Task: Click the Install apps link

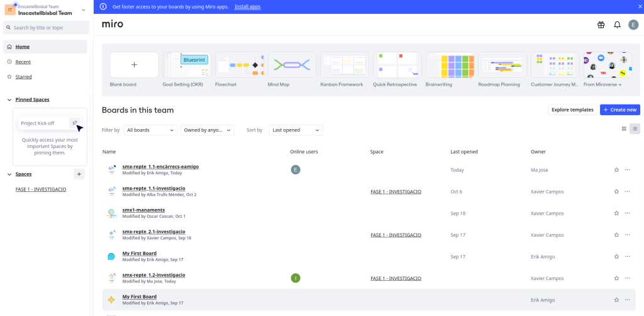Action: 247,6
